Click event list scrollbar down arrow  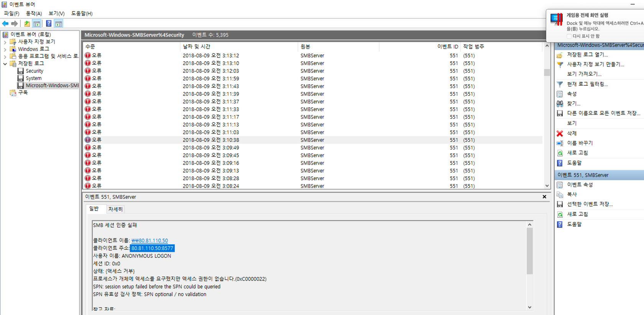[x=547, y=186]
